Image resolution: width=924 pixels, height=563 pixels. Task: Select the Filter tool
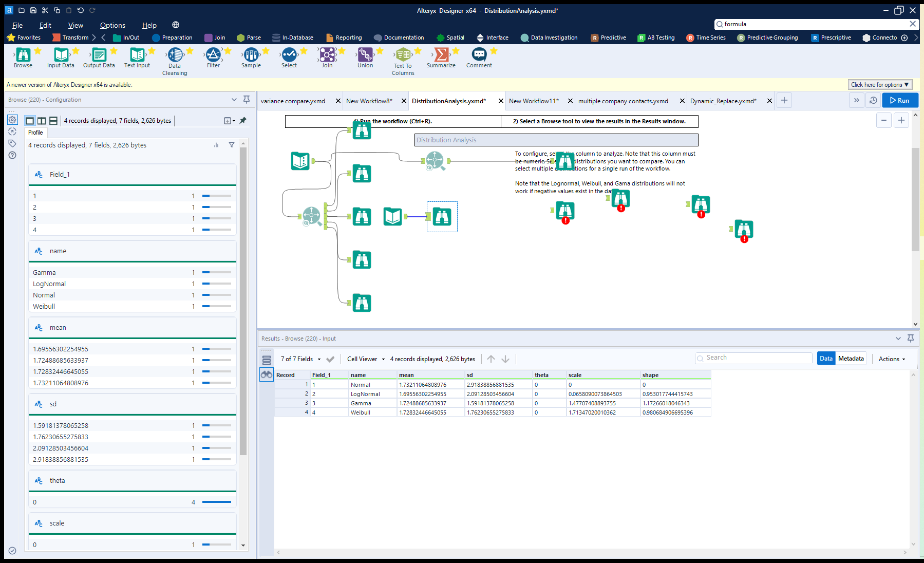tap(214, 58)
